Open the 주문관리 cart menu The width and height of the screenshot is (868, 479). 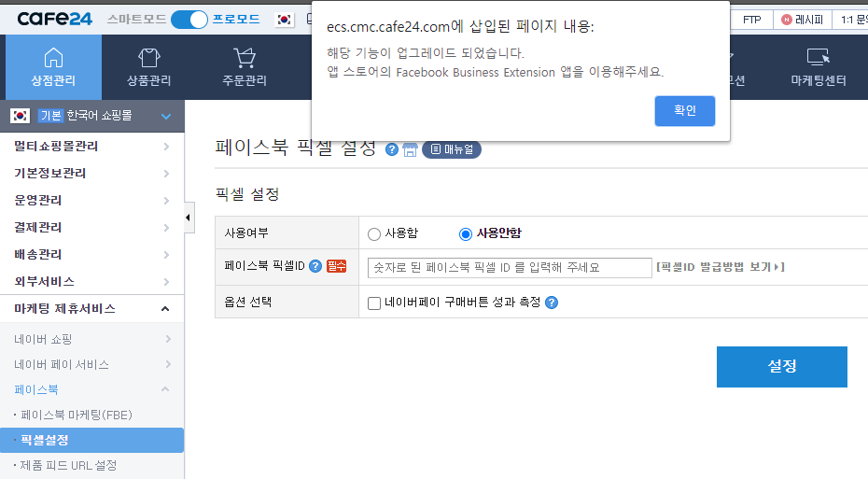click(x=245, y=67)
